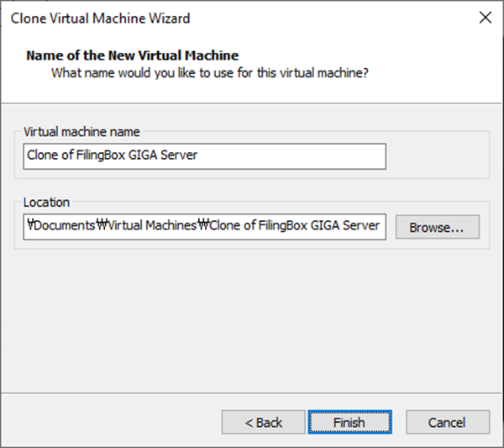Click the 'Virtual machine name' group label
Screen dimensions: 504x448
pos(82,132)
